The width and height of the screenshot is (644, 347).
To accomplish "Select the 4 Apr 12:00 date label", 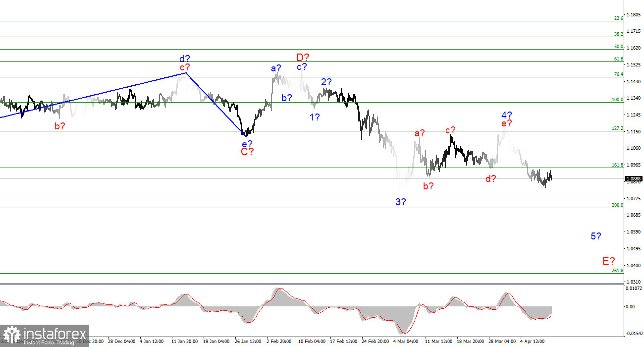I will [533, 342].
